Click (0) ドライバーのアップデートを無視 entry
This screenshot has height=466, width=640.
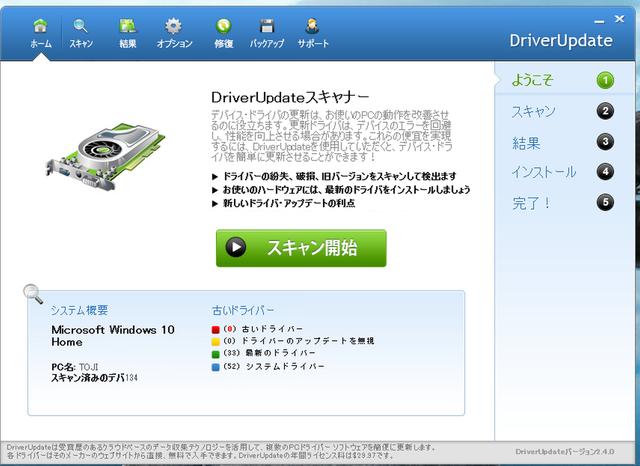click(x=299, y=341)
